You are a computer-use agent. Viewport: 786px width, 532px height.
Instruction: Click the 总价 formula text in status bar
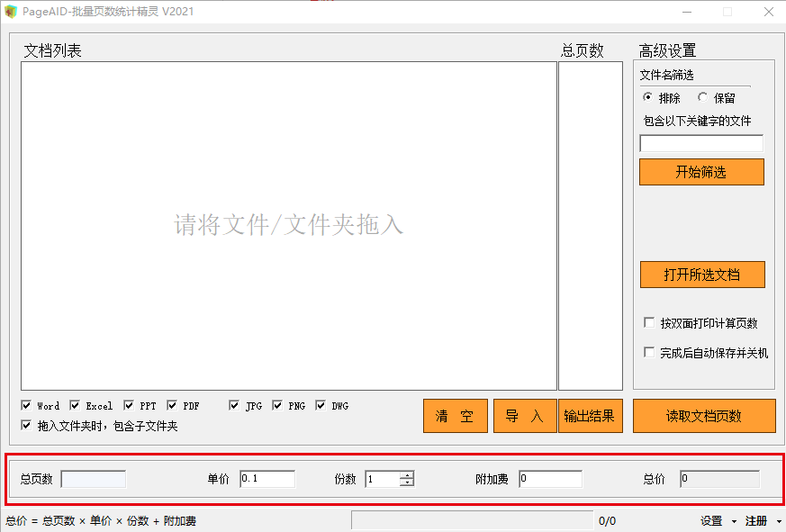click(101, 521)
